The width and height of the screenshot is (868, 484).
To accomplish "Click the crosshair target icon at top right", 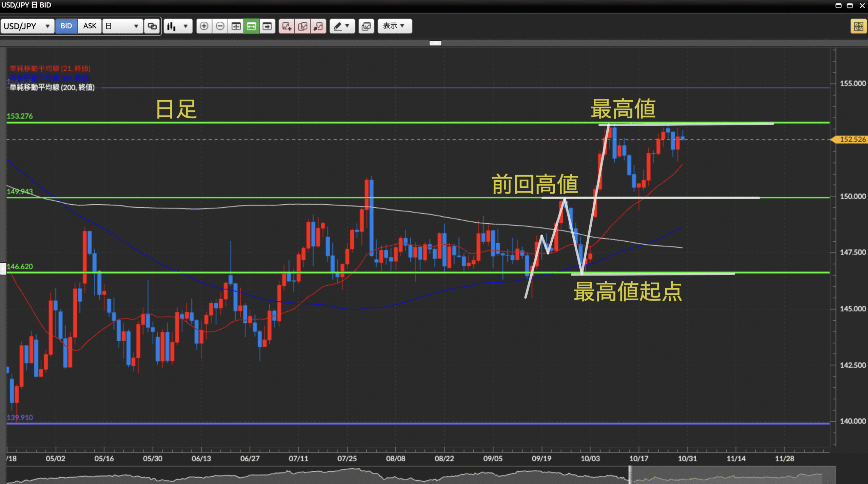I will pos(858,26).
